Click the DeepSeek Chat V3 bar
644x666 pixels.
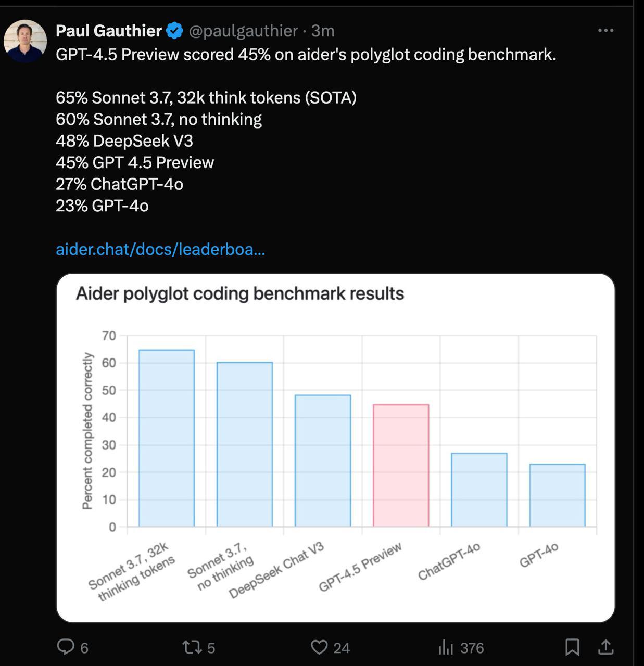pos(323,460)
